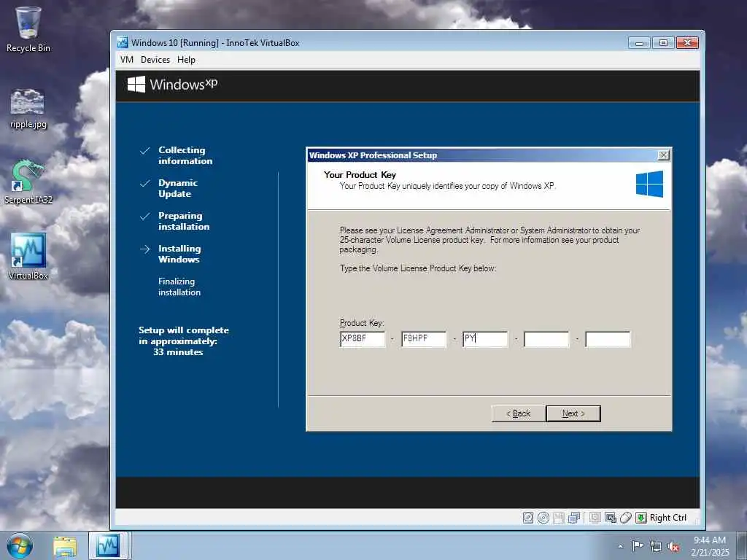Viewport: 747px width, 560px height.
Task: Click the mouse integration status icon
Action: 625,518
